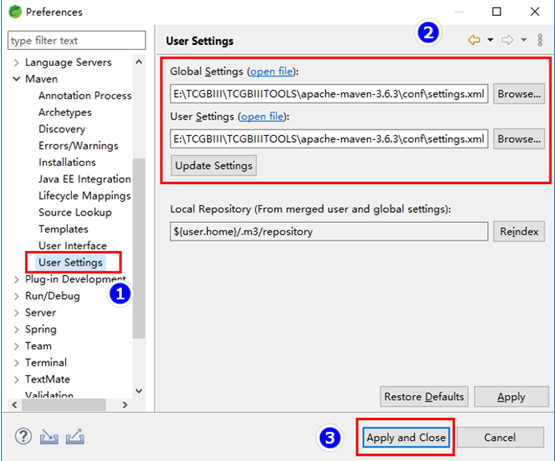555x461 pixels.
Task: Open the three-dot view menu icon
Action: (540, 40)
